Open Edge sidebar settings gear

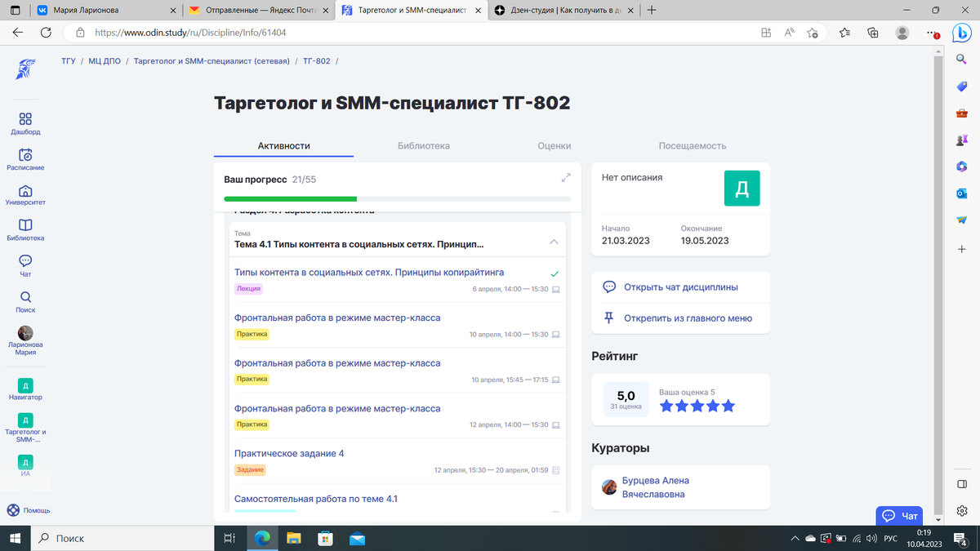click(x=961, y=511)
